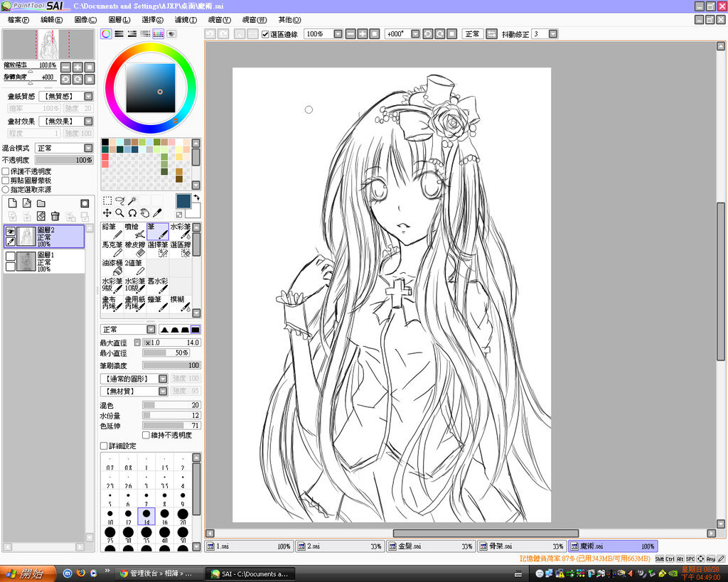Select 指定選取來源 radio option
Image resolution: width=728 pixels, height=582 pixels.
6,189
